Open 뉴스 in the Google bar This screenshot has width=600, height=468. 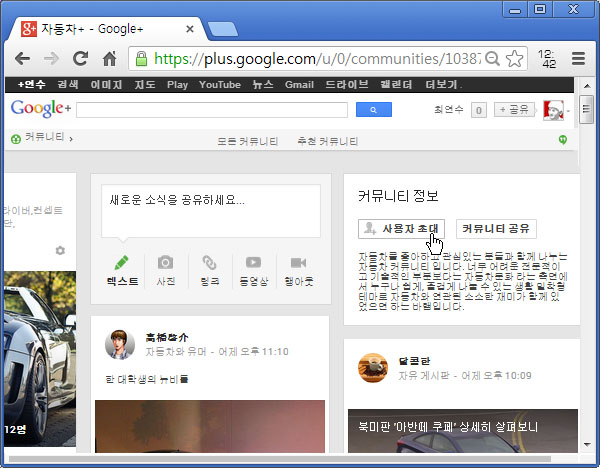point(262,84)
